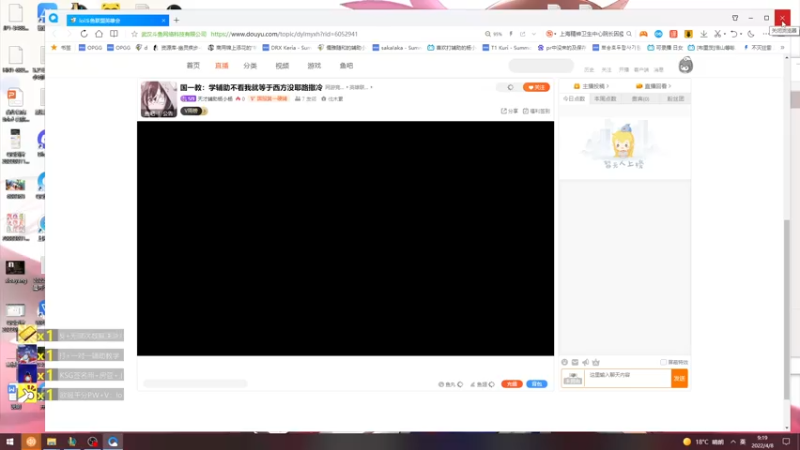800x450 pixels.
Task: Open the yellow download-arrow extension icon
Action: pos(688,34)
